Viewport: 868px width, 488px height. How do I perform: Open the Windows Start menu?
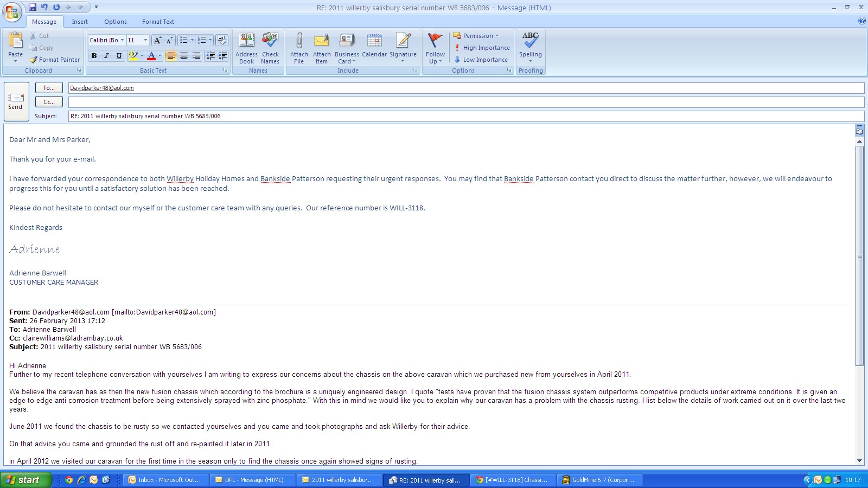tap(25, 480)
